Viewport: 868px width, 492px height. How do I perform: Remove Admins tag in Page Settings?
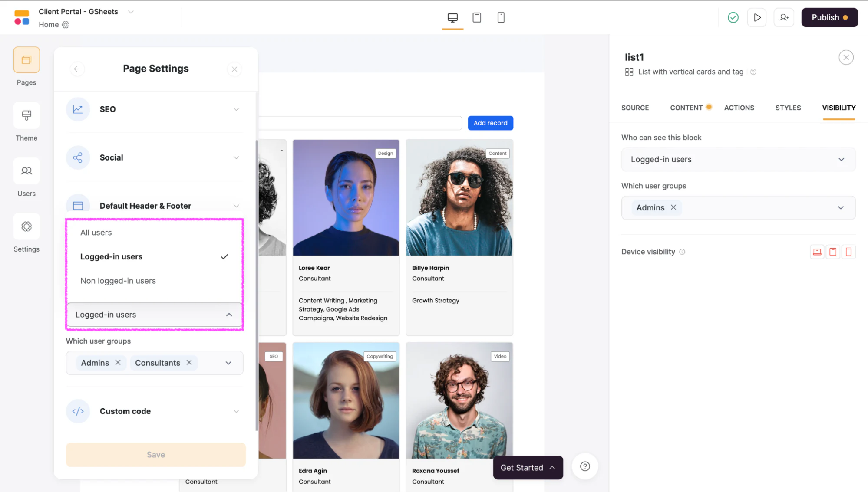click(118, 363)
